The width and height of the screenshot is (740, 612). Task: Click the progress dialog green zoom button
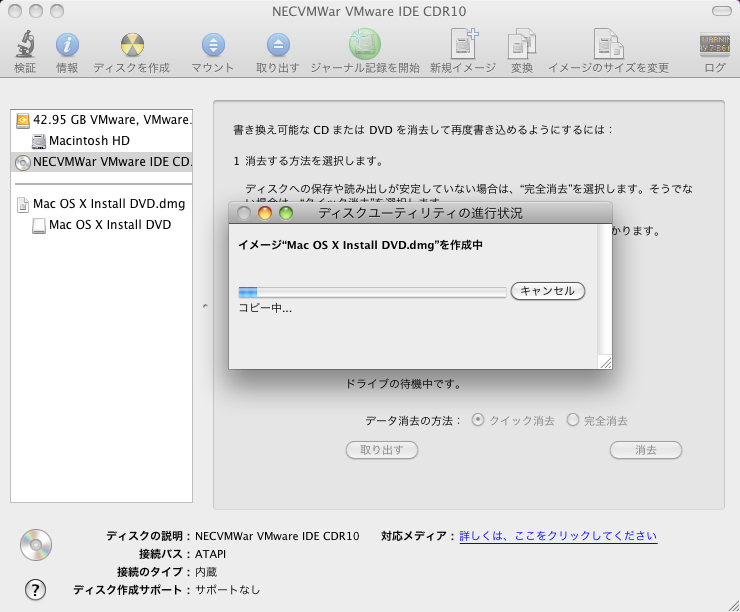click(x=286, y=213)
